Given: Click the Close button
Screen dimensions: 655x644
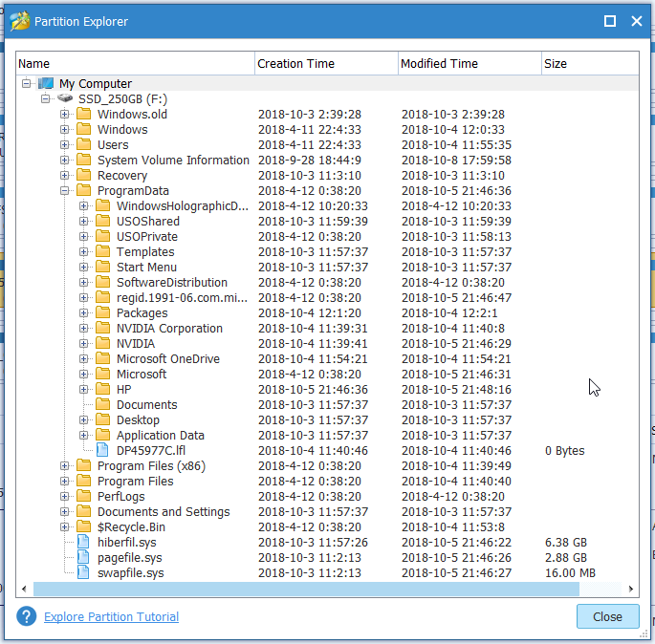Looking at the screenshot, I should tap(608, 616).
